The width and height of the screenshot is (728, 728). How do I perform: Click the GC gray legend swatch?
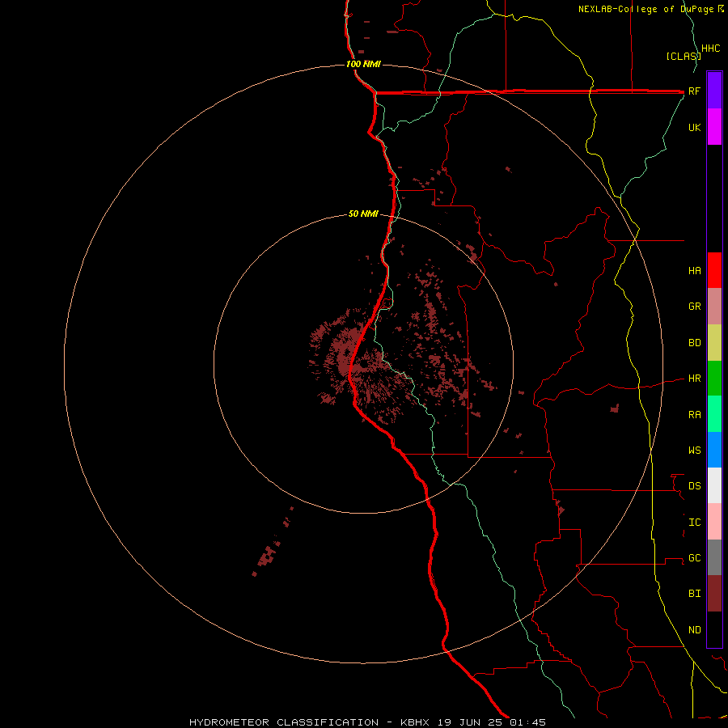point(714,557)
